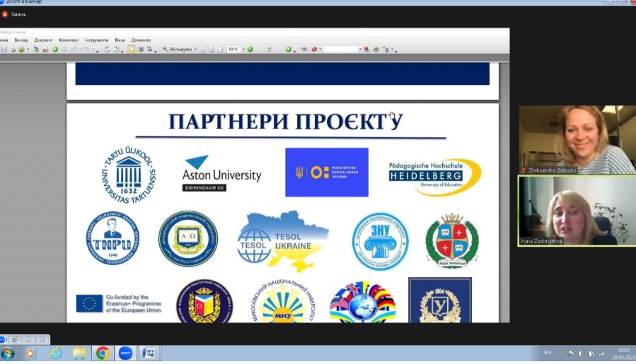Open File Explorer from taskbar
The height and width of the screenshot is (364, 636).
pyautogui.click(x=79, y=353)
